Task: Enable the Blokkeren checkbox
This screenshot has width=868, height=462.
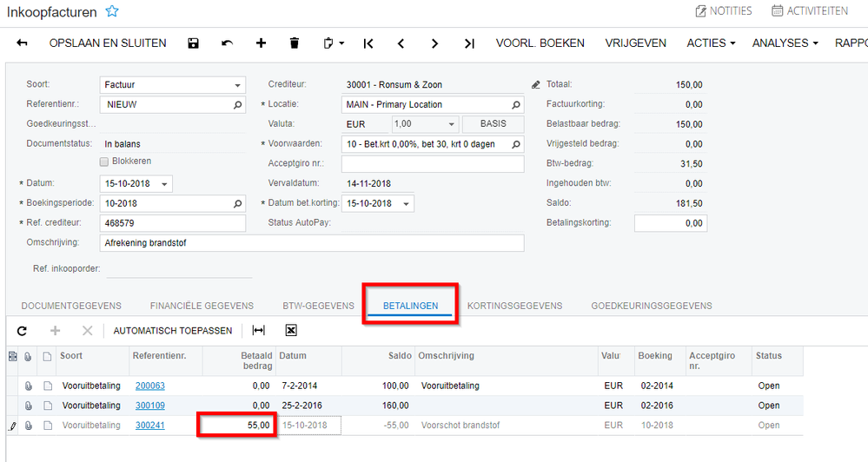Action: pos(103,162)
